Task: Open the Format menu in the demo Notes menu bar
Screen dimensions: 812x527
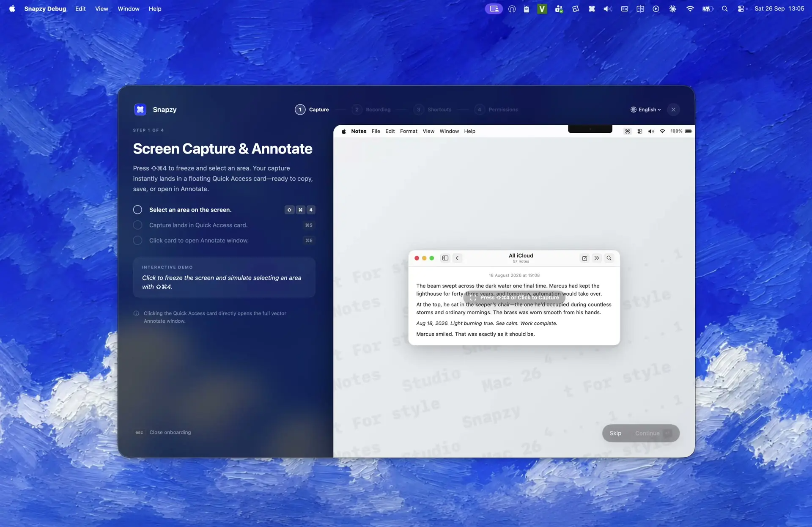Action: coord(409,132)
